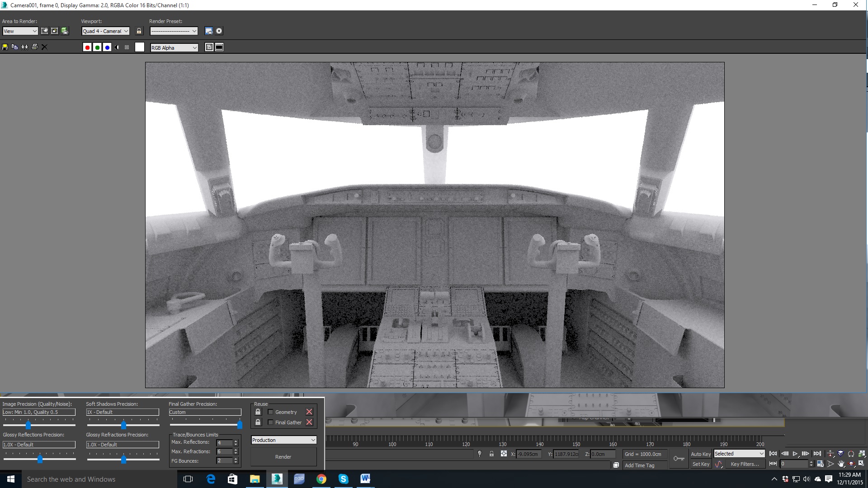
Task: Click the Clone Rendered Frame Window icon
Action: [24, 47]
